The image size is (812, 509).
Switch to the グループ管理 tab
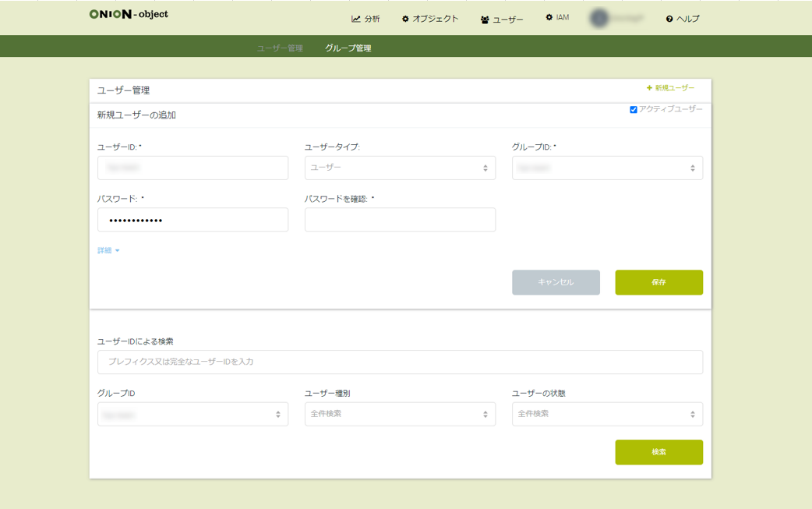coord(348,48)
